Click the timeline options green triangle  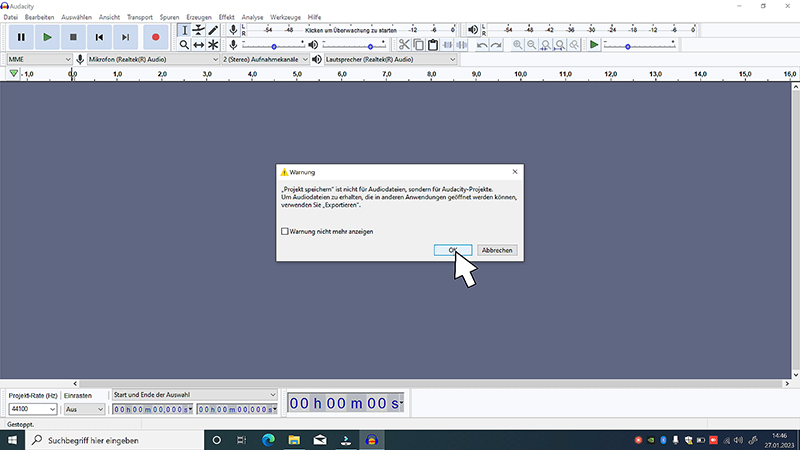click(x=14, y=74)
